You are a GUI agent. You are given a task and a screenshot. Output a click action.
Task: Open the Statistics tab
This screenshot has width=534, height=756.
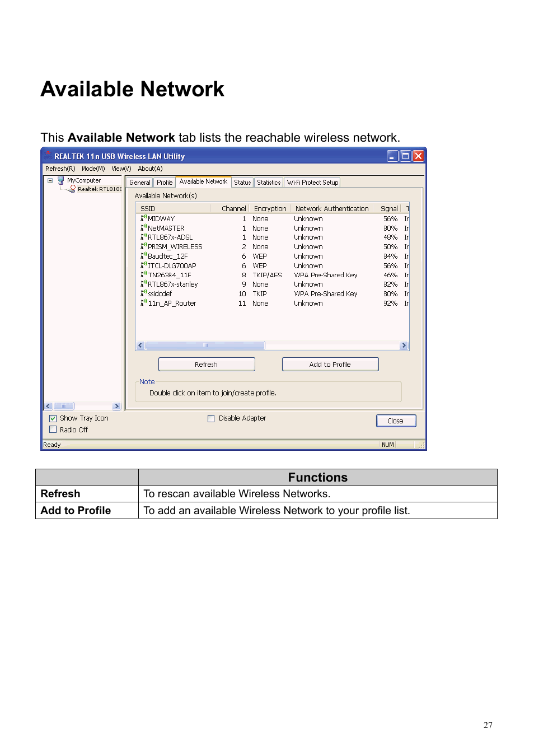click(269, 183)
